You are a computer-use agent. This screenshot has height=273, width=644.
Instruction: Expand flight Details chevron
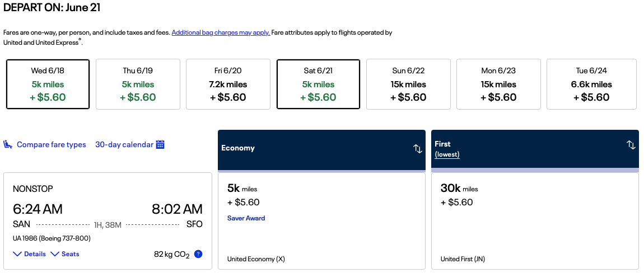click(x=17, y=254)
